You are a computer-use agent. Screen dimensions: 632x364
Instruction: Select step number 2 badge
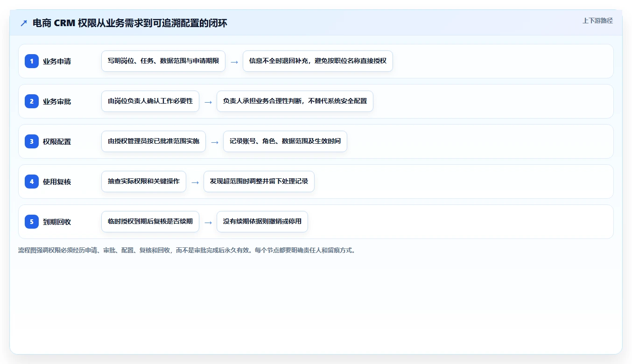click(x=32, y=101)
